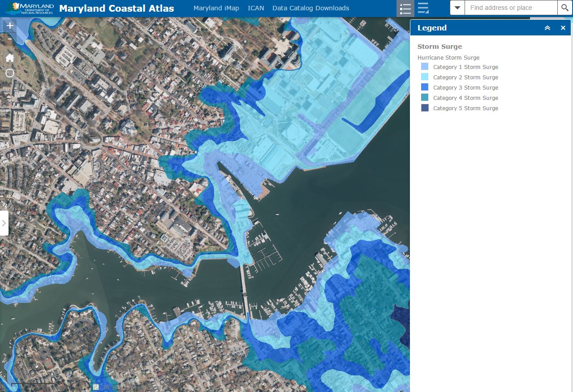
Task: Zoom in on the map
Action: pyautogui.click(x=10, y=26)
